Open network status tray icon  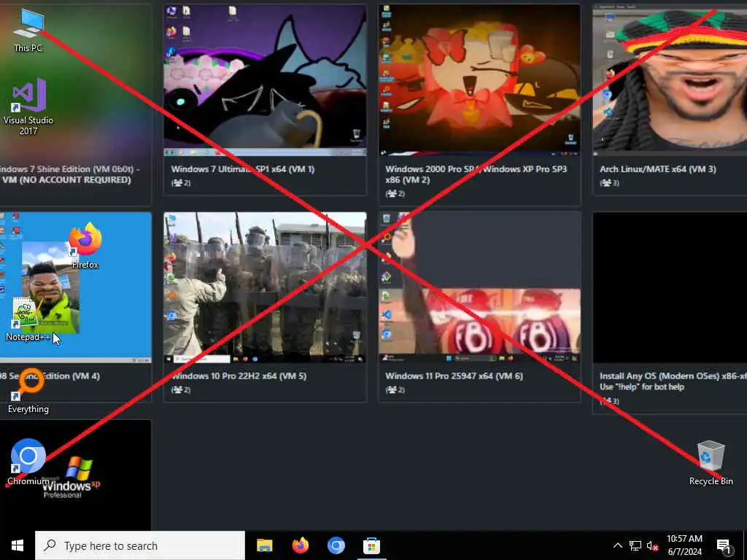tap(635, 545)
